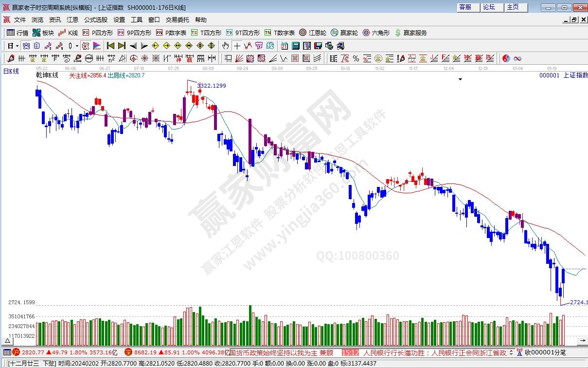Jump to first bar with skip-to-start icon
The width and height of the screenshot is (588, 368).
coord(110,46)
